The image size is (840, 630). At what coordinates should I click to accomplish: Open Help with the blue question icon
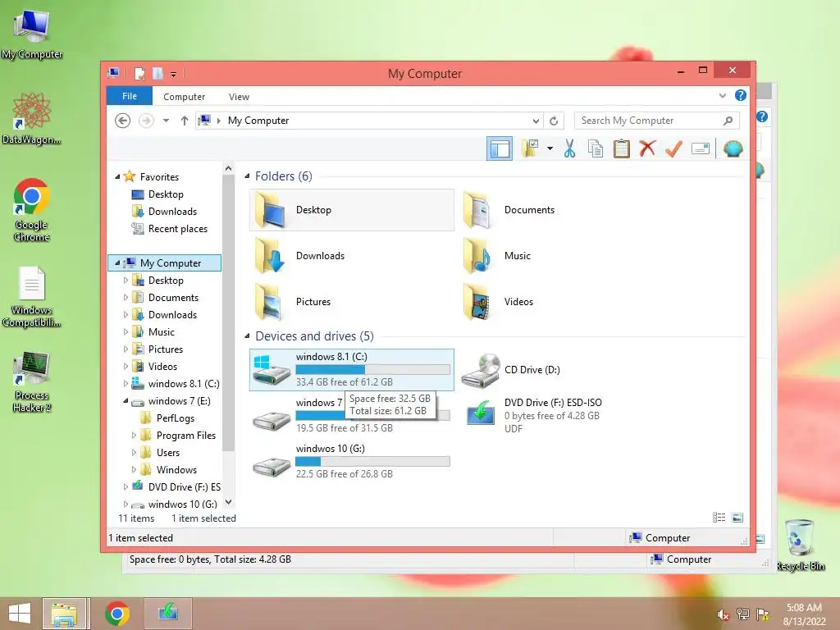point(741,96)
